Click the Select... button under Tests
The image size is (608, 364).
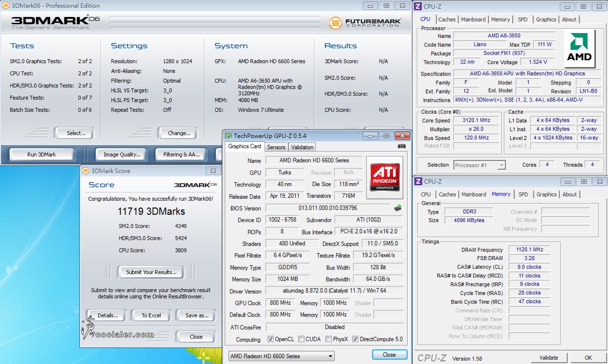73,133
